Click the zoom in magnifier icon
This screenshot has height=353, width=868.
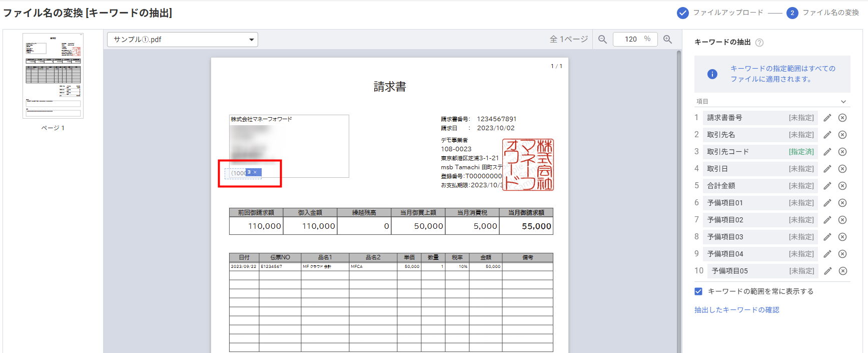pyautogui.click(x=667, y=40)
